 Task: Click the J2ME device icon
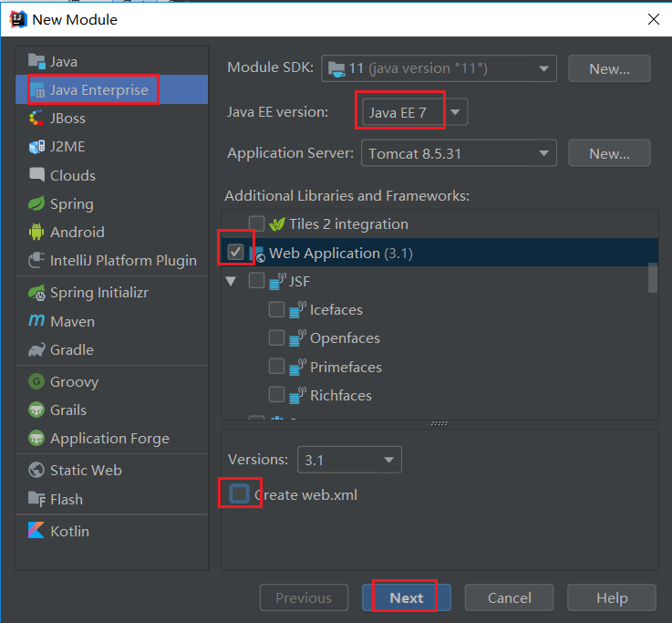pos(36,147)
